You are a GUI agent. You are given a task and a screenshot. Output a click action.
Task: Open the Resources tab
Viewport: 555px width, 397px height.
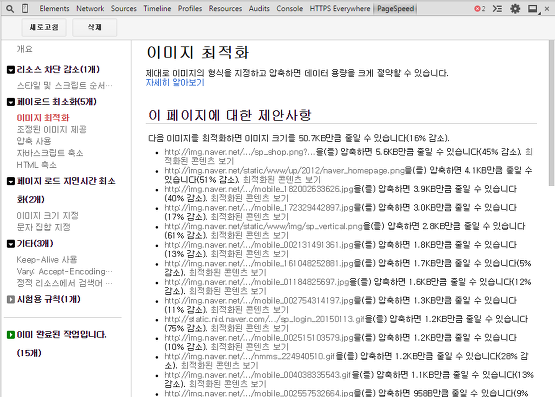tap(225, 8)
